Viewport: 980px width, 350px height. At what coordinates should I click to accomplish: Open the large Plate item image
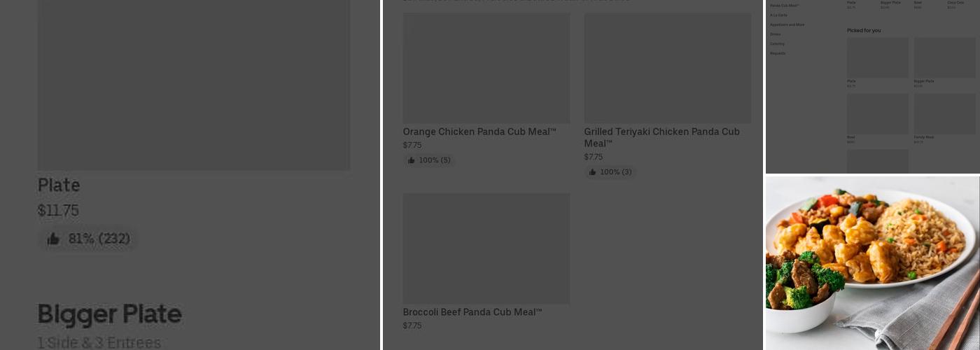[194, 84]
